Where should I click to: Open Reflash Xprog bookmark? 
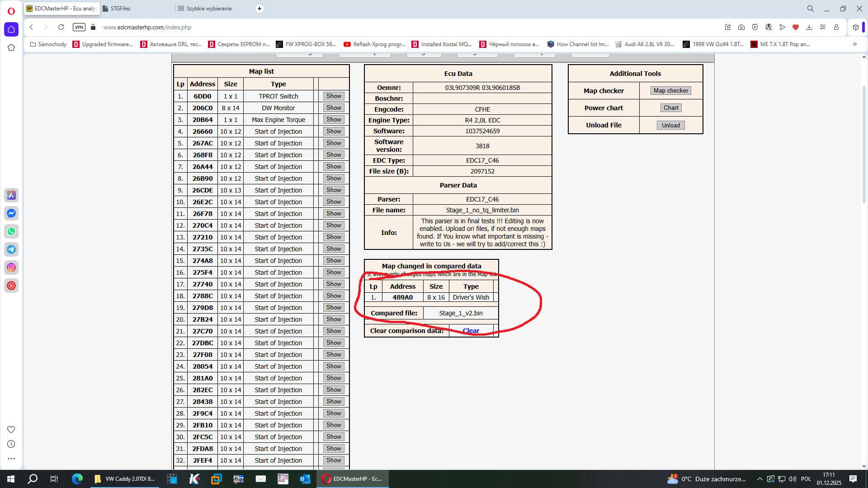tap(375, 44)
